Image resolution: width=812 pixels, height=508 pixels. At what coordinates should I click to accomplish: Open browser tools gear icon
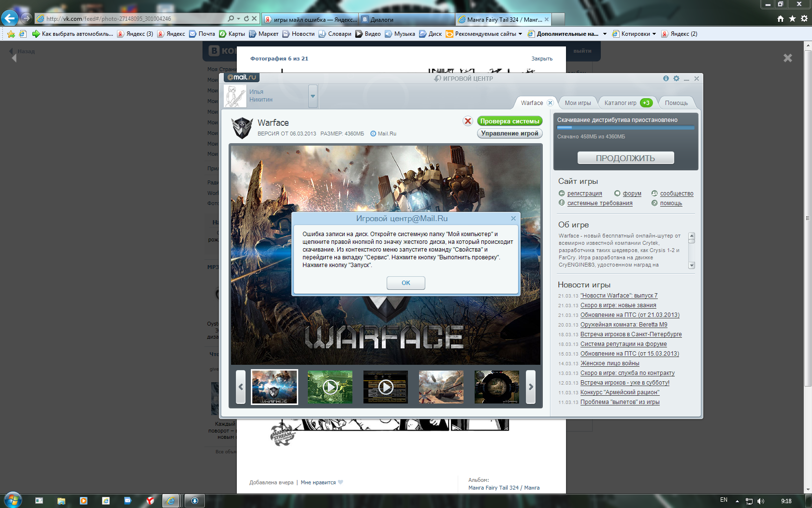point(804,18)
